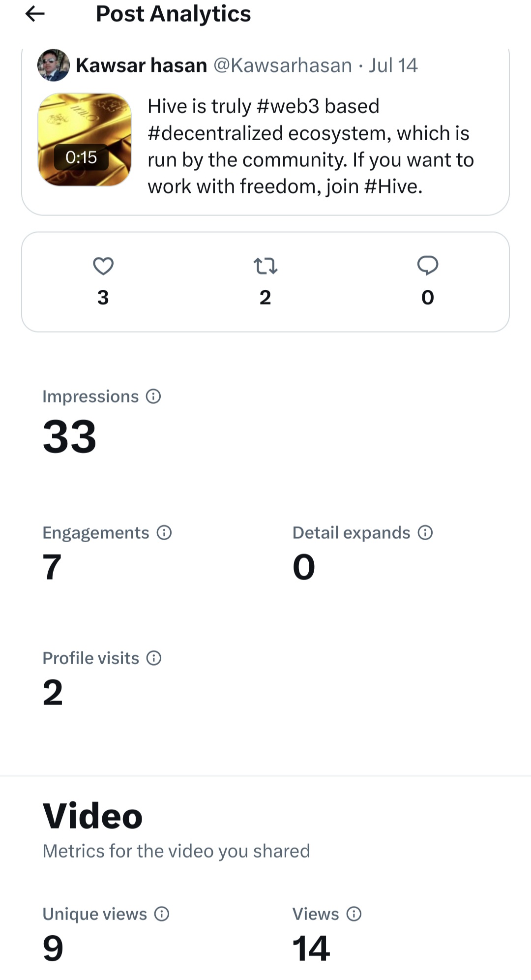Image resolution: width=531 pixels, height=980 pixels.
Task: Open the Engagements info icon
Action: click(164, 533)
